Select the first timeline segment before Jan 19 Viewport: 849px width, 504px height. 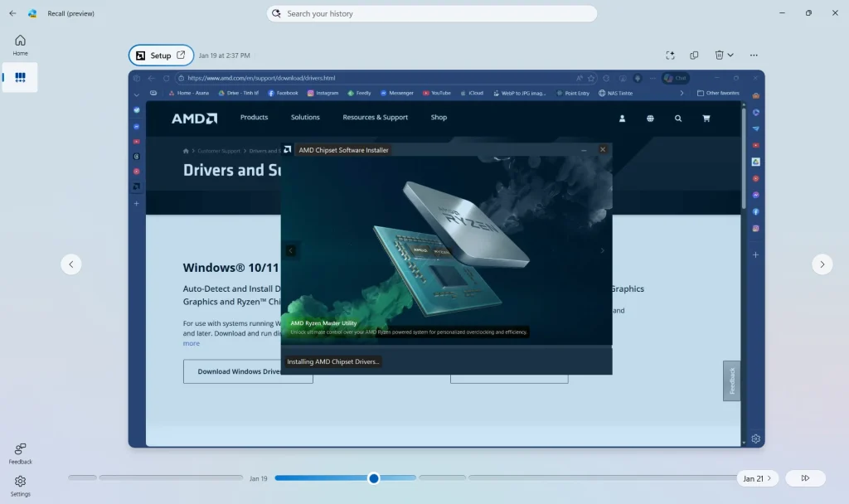tap(82, 477)
